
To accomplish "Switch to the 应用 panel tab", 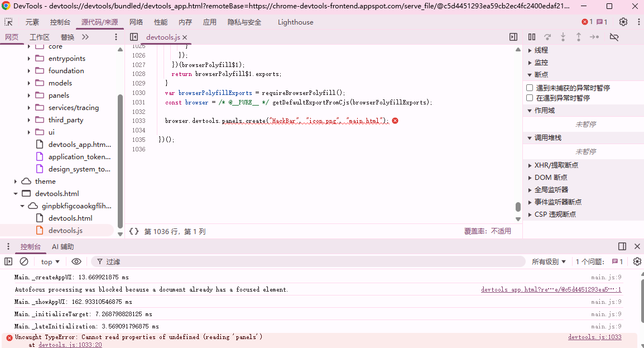I will coord(209,22).
